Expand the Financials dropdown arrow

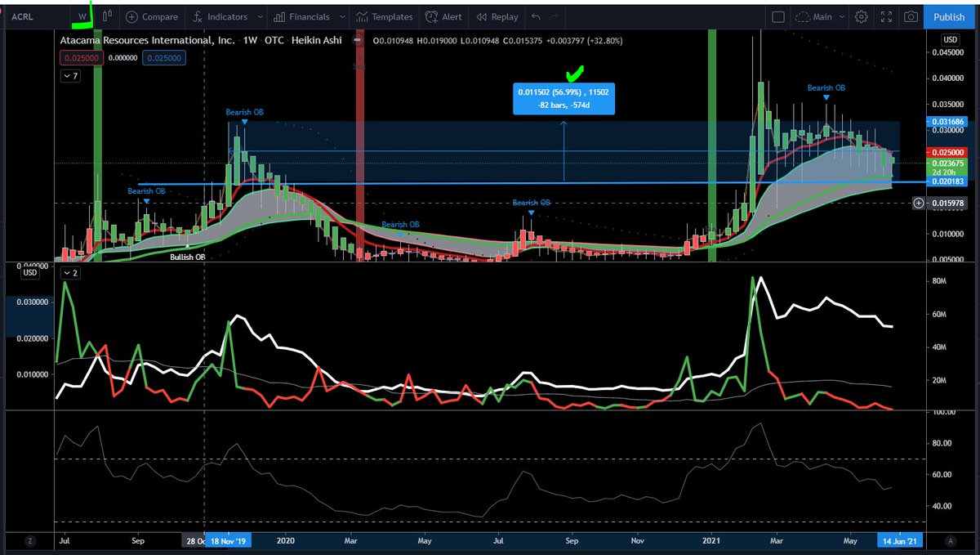(341, 16)
